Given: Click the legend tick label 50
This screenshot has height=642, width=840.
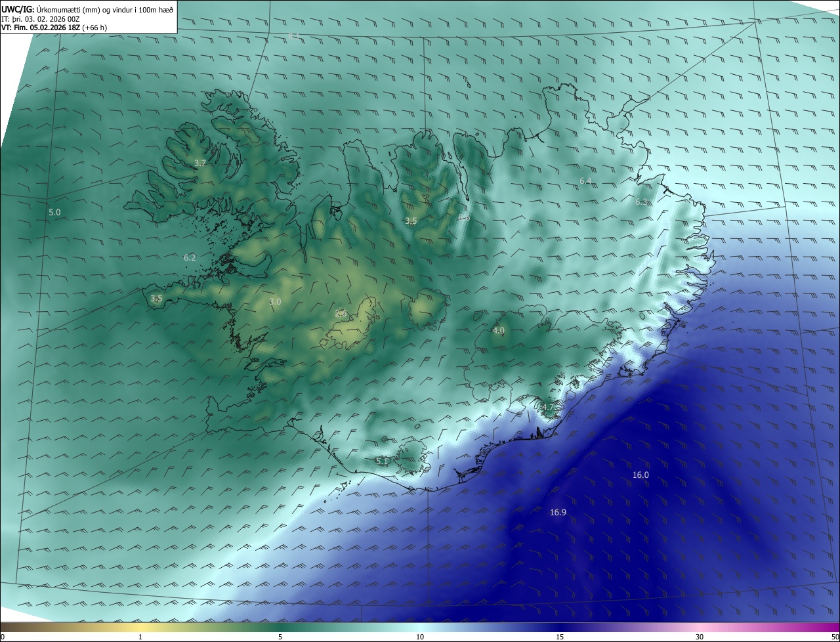Looking at the screenshot, I should [835, 637].
